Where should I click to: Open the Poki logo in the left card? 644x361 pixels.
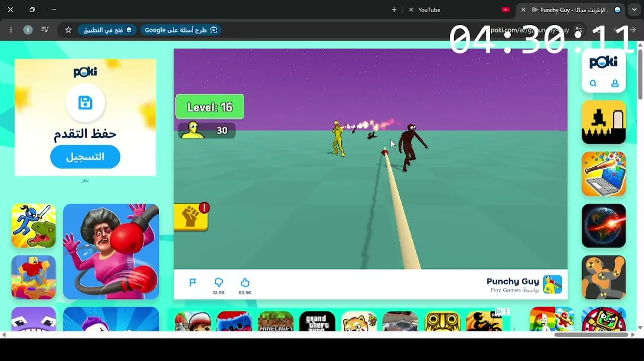(x=85, y=72)
